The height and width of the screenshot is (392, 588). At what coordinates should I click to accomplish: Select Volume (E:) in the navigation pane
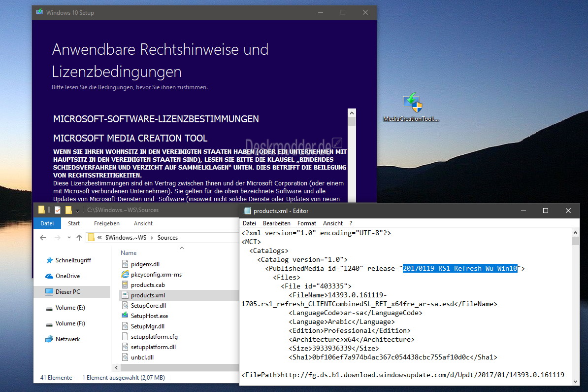(x=70, y=308)
